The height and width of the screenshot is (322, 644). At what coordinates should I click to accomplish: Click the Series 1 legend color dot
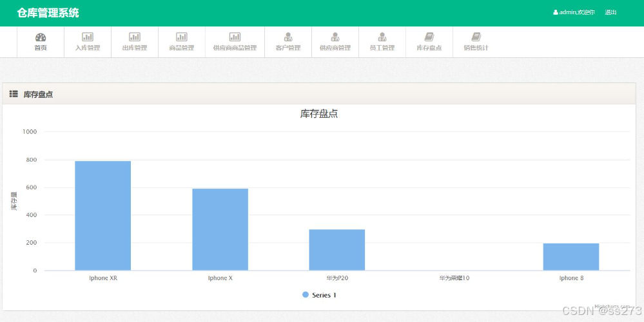[305, 295]
